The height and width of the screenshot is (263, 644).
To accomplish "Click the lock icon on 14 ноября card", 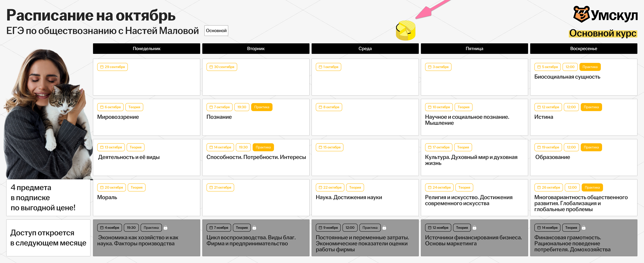I will pyautogui.click(x=584, y=228).
